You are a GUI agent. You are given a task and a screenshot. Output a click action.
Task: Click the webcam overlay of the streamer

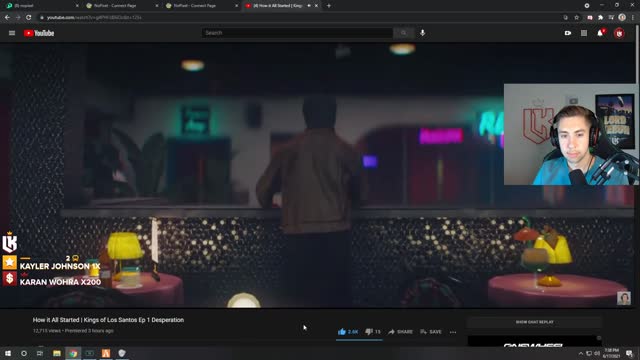pyautogui.click(x=570, y=135)
